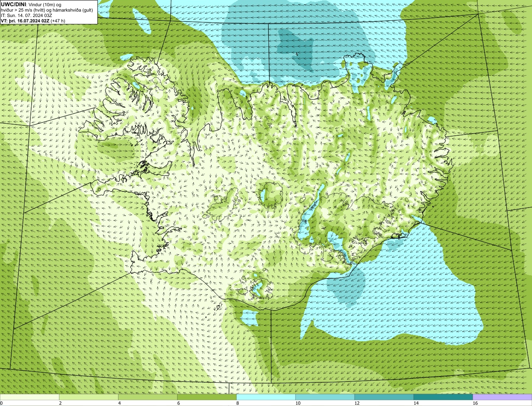Click the title text "UWC/DINI: Vindur (10m) og"
Image resolution: width=532 pixels, height=406 pixels.
coord(31,5)
